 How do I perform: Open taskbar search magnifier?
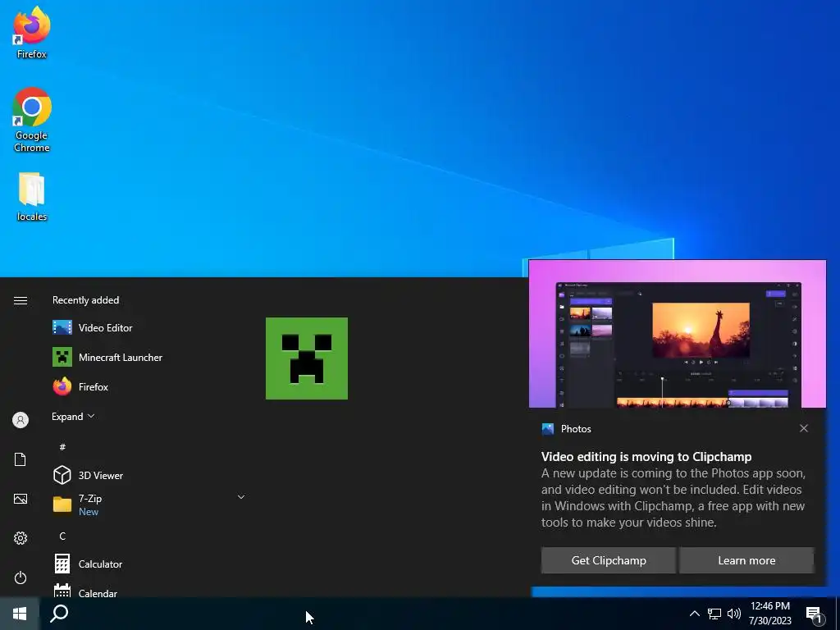pos(59,614)
